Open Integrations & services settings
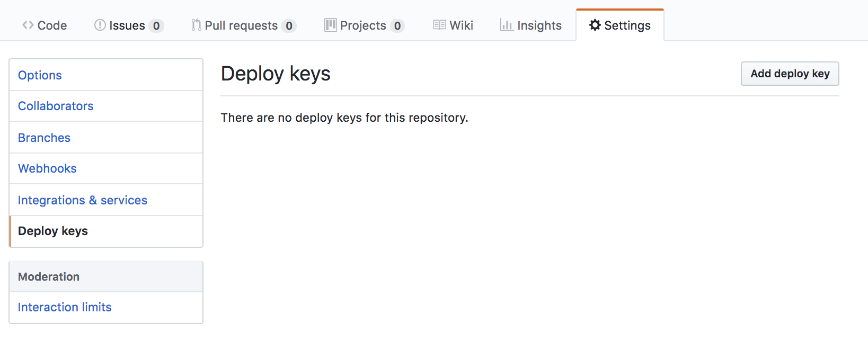This screenshot has width=868, height=359. click(x=82, y=200)
